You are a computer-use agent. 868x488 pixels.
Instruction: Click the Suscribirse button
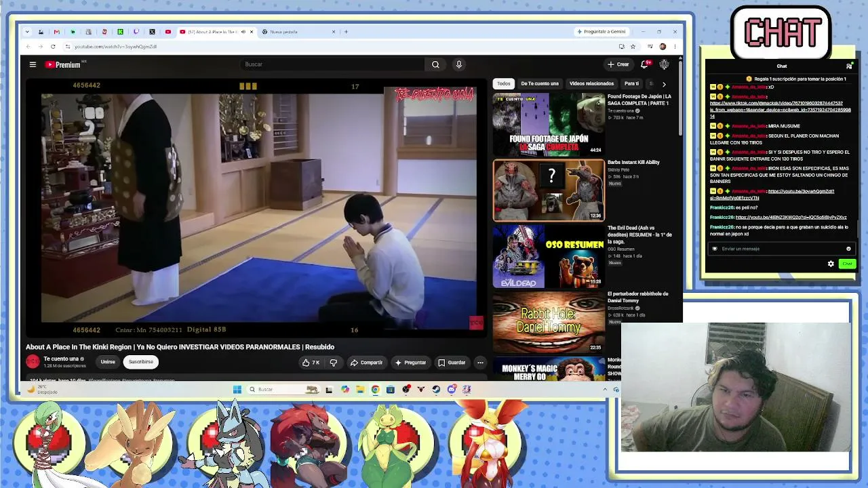(x=141, y=362)
